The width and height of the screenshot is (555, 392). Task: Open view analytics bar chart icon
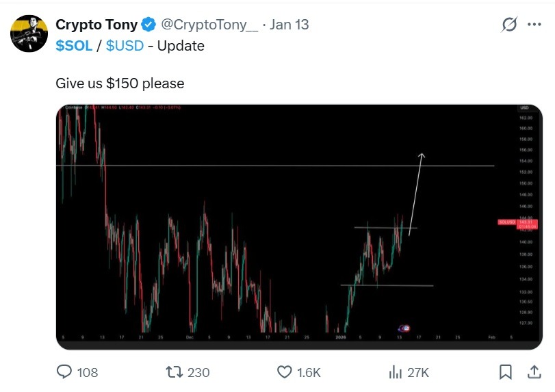395,372
